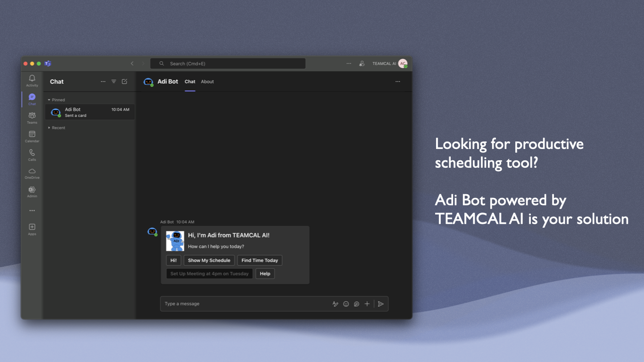
Task: Open the Apps store
Action: coord(32,229)
